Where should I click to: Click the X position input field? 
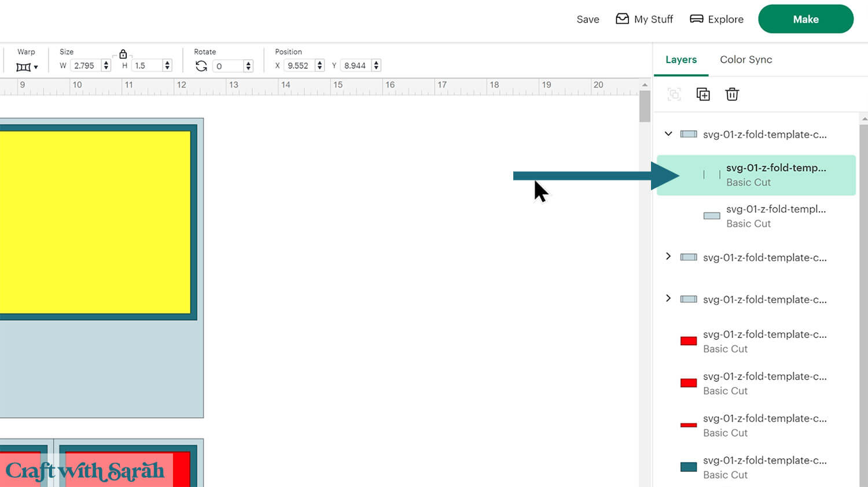point(299,66)
